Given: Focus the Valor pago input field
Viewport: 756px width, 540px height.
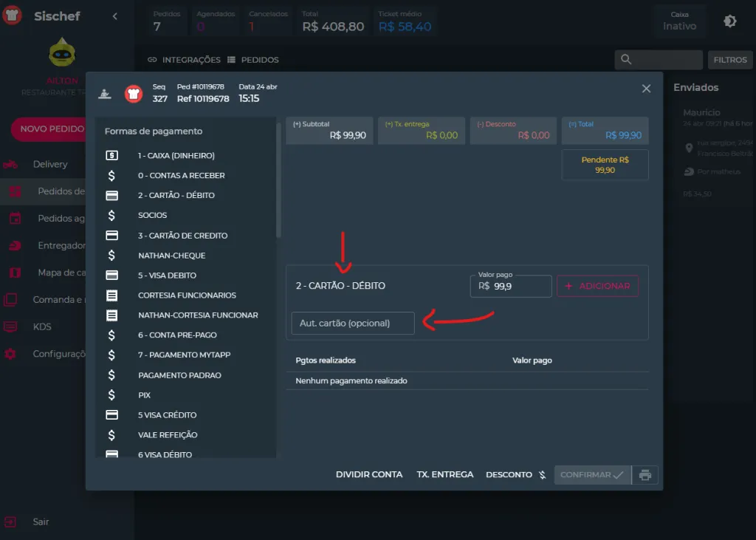Looking at the screenshot, I should pyautogui.click(x=511, y=286).
